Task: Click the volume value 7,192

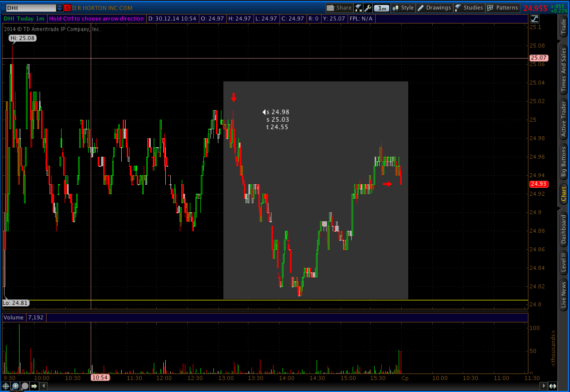Action: coord(36,317)
